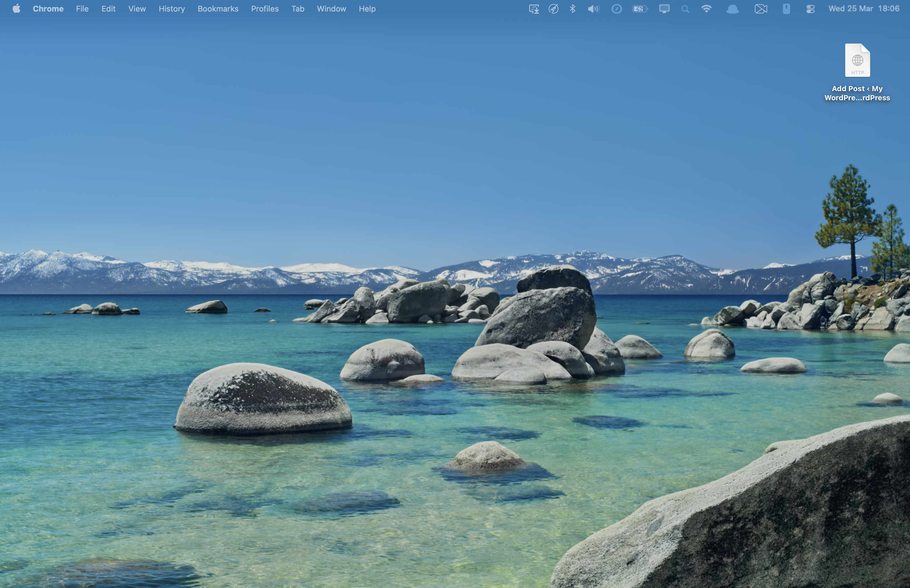910x588 pixels.
Task: Open Spotlight search magnifier icon
Action: (x=685, y=9)
